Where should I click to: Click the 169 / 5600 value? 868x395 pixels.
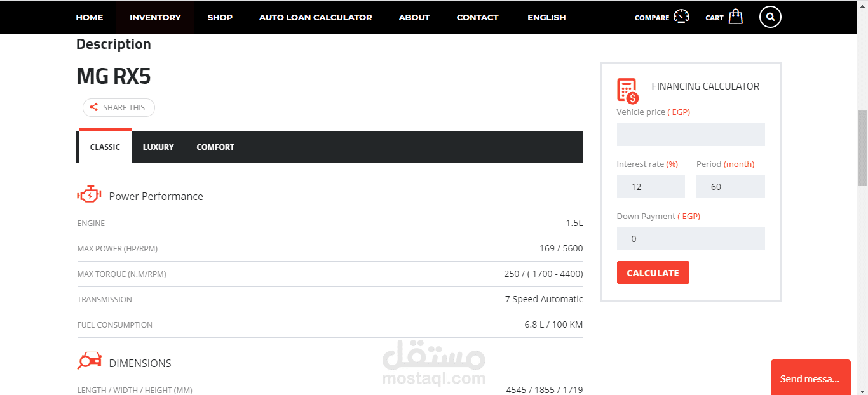pyautogui.click(x=561, y=248)
